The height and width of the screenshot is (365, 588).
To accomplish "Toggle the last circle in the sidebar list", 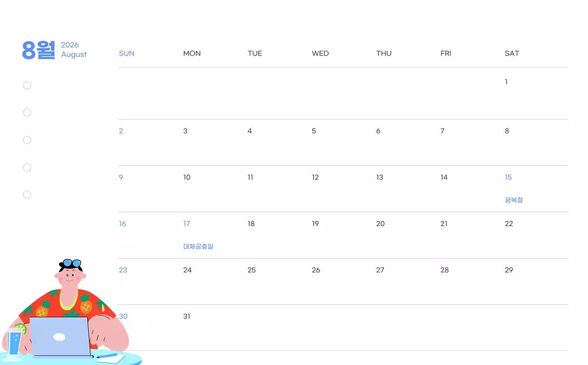I will (x=27, y=195).
